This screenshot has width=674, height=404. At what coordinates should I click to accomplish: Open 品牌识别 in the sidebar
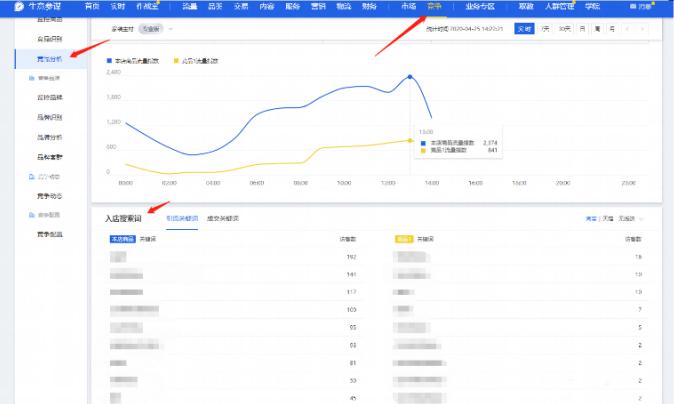pos(49,117)
